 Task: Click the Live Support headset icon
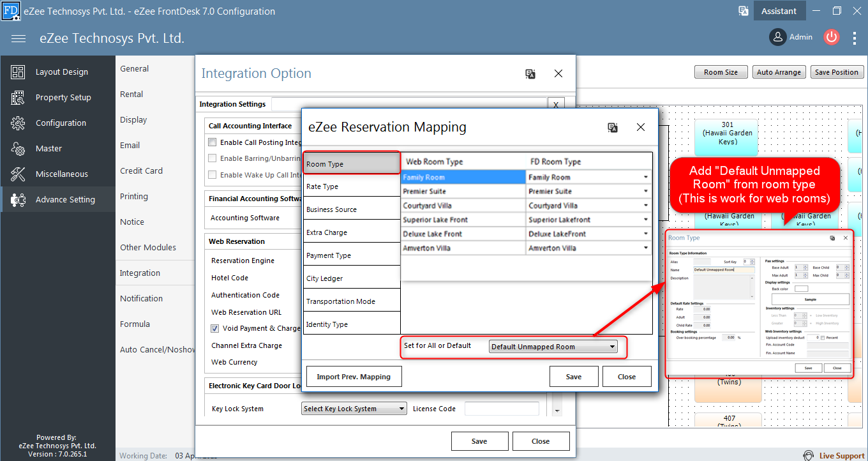pyautogui.click(x=809, y=455)
